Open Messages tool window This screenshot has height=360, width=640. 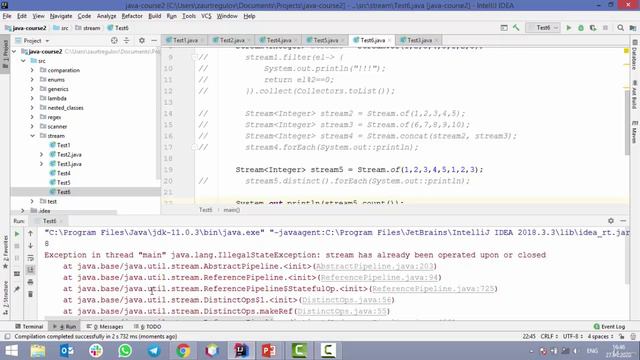click(x=105, y=327)
